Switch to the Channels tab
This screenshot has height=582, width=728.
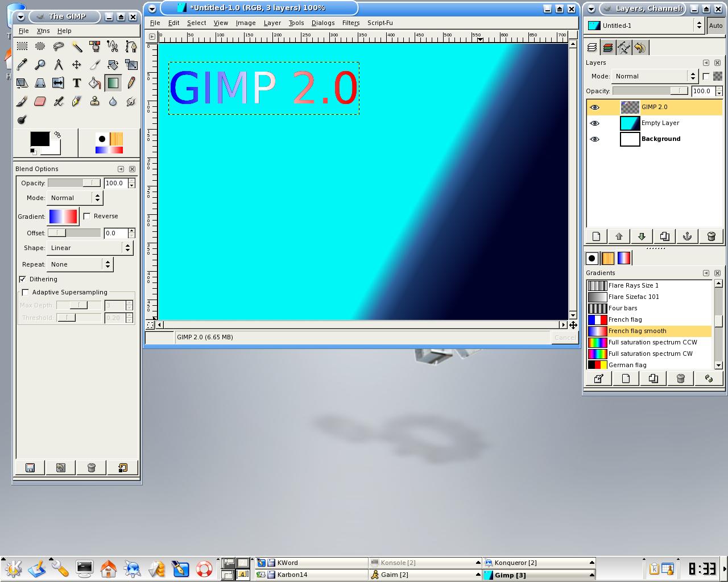click(608, 48)
